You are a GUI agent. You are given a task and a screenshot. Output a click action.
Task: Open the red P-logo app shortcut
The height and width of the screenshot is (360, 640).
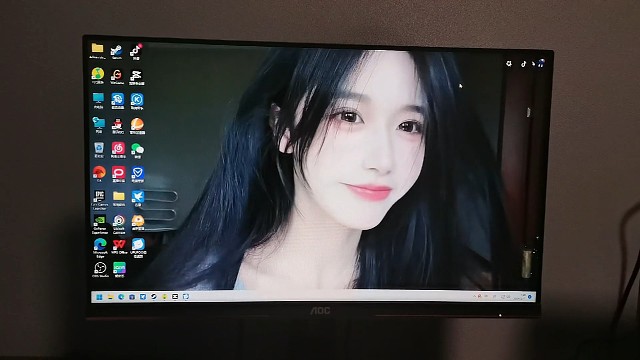click(x=118, y=173)
